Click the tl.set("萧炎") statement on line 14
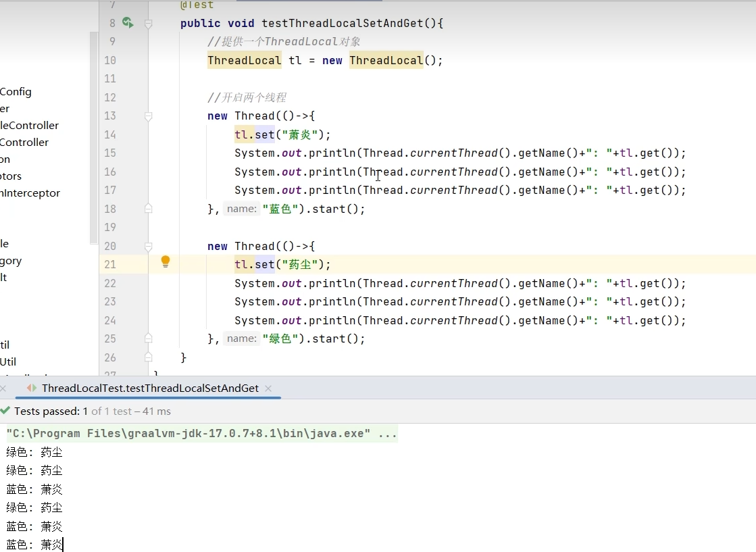This screenshot has width=756, height=552. point(282,134)
